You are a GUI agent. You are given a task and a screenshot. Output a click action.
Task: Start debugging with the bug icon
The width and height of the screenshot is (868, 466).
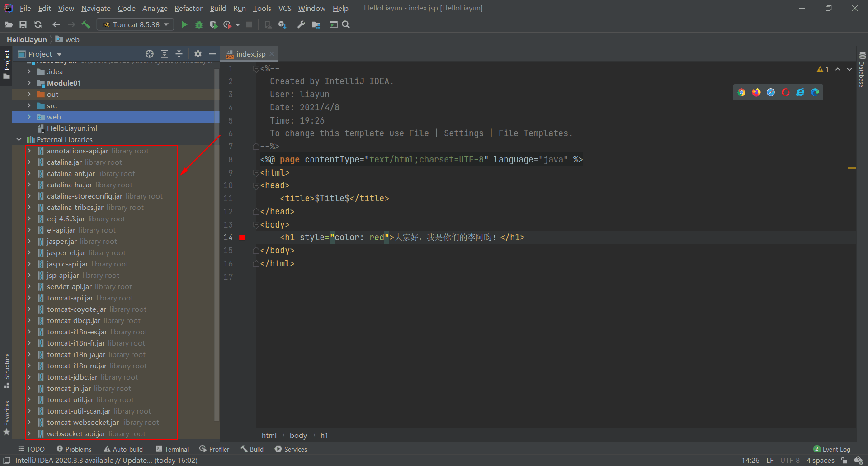199,24
